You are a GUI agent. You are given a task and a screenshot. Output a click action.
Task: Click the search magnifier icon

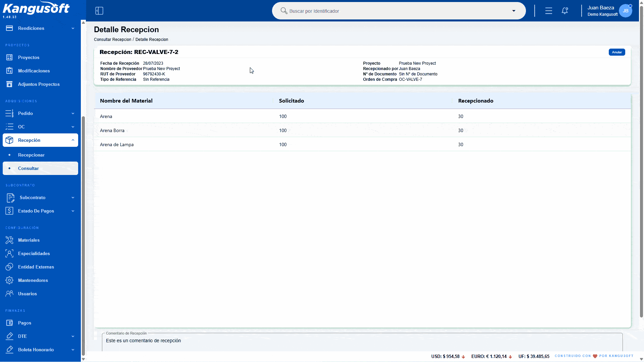click(284, 11)
